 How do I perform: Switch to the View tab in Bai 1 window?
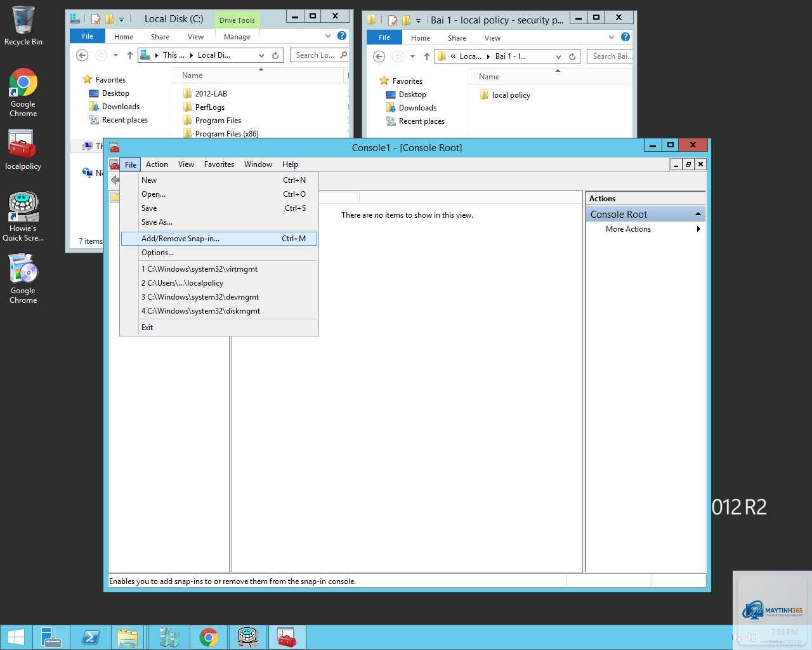click(x=492, y=38)
